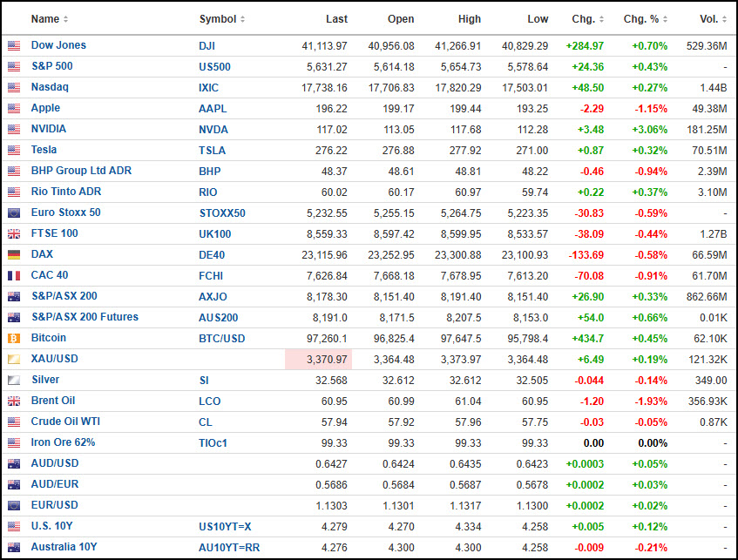The image size is (738, 560).
Task: Select the AAPL symbol link
Action: 213,109
